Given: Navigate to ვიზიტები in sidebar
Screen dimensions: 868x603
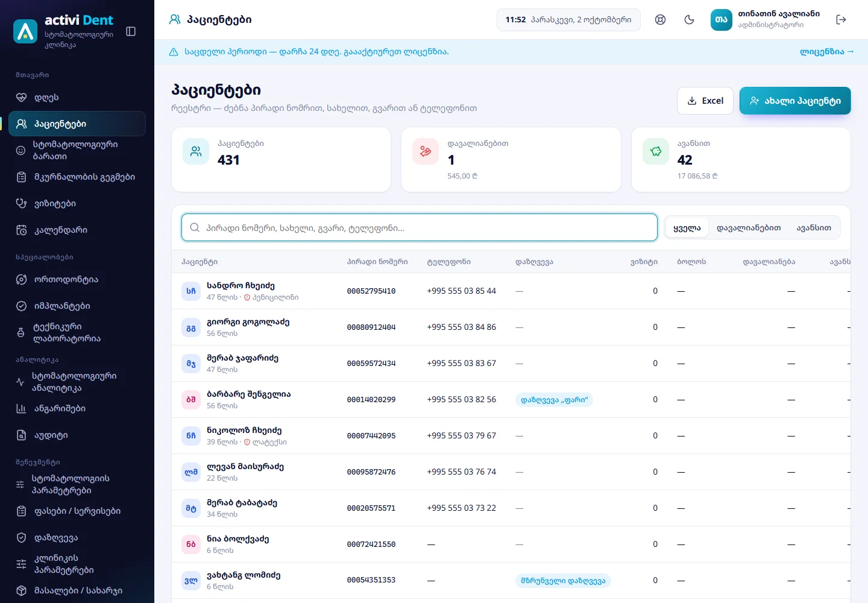Looking at the screenshot, I should click(77, 204).
